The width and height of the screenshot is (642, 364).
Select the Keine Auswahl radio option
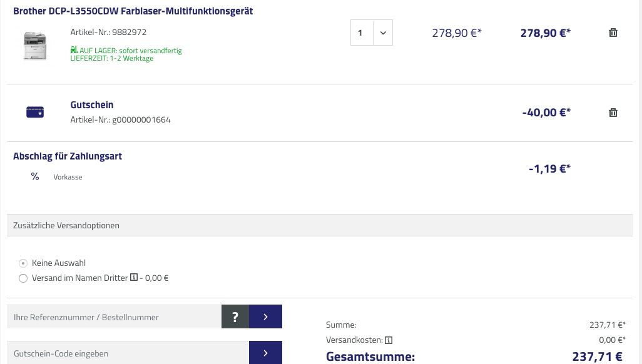(x=23, y=263)
